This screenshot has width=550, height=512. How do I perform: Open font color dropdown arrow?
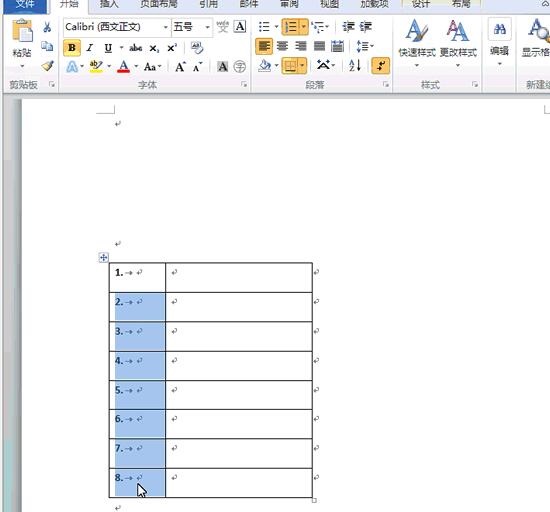136,66
